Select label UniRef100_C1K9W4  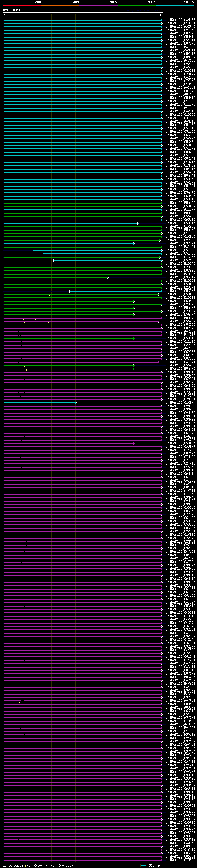(x=180, y=402)
